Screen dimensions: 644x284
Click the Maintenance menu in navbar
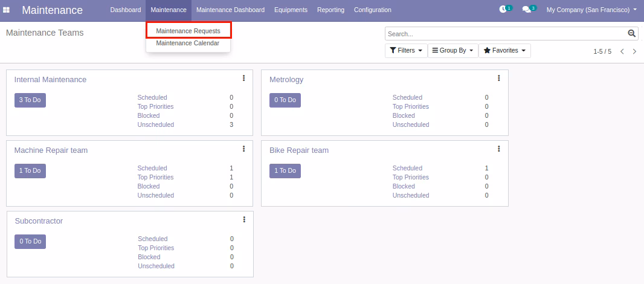click(169, 10)
